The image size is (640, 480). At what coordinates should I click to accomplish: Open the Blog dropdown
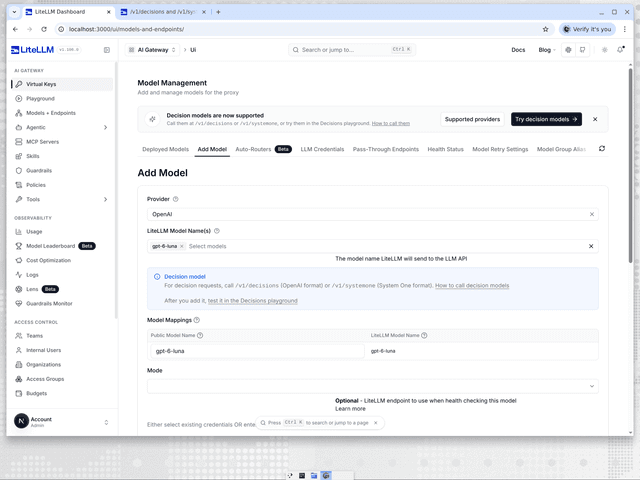[x=547, y=50]
